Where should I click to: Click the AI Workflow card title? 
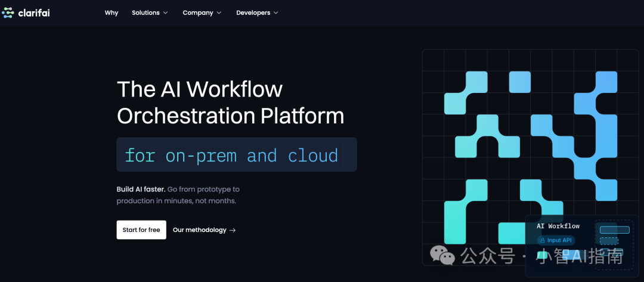(x=558, y=227)
